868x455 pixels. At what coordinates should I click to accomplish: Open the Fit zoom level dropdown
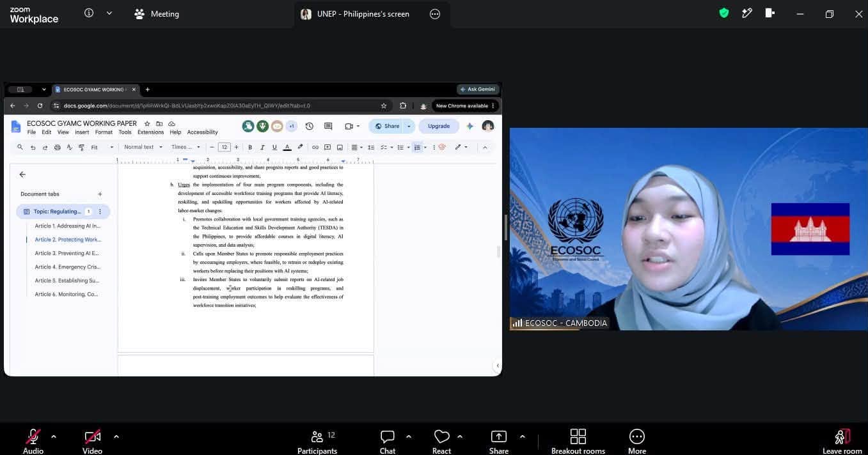(102, 147)
